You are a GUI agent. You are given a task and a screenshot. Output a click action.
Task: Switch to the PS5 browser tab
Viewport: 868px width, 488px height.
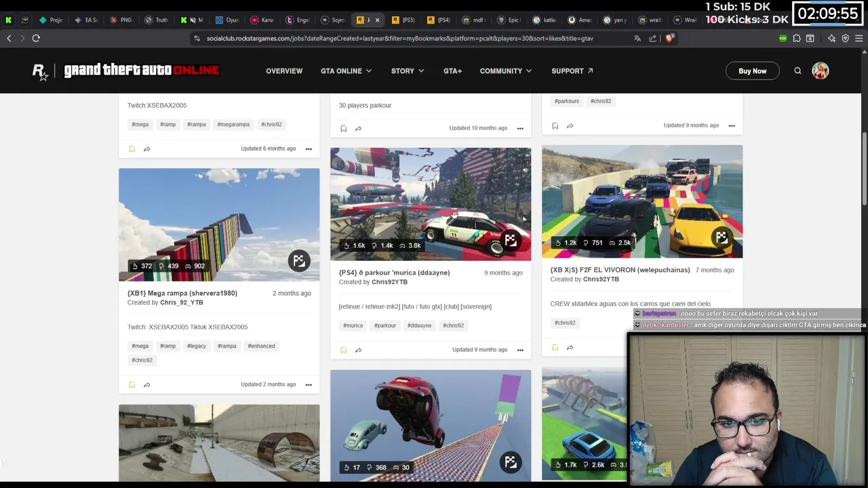click(x=403, y=20)
